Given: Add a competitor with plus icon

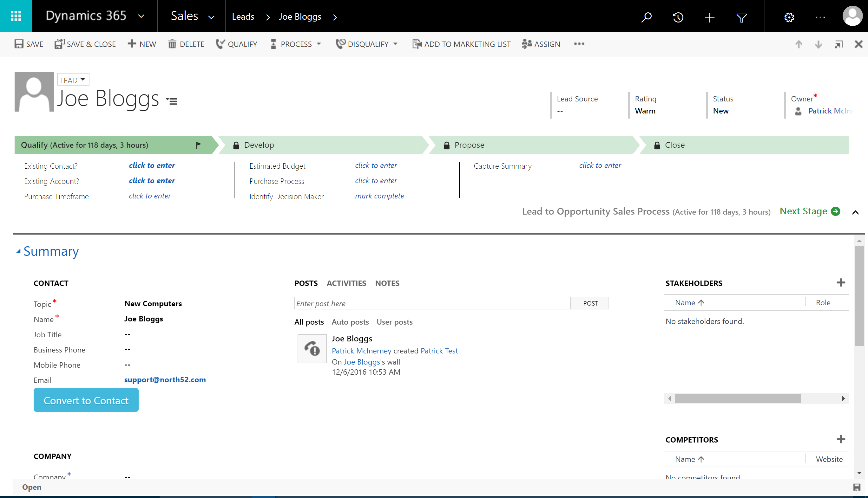Looking at the screenshot, I should [841, 439].
